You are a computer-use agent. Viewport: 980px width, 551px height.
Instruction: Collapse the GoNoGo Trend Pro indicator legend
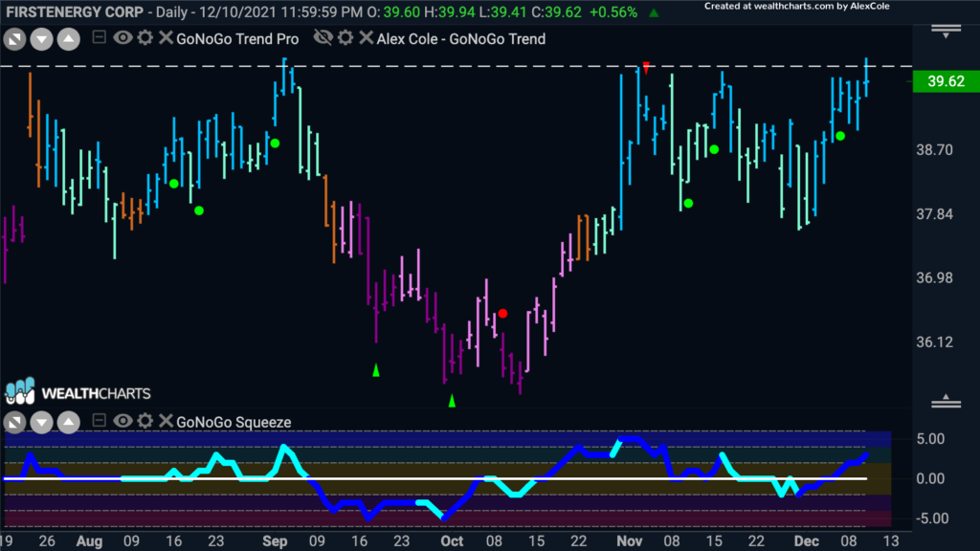99,37
